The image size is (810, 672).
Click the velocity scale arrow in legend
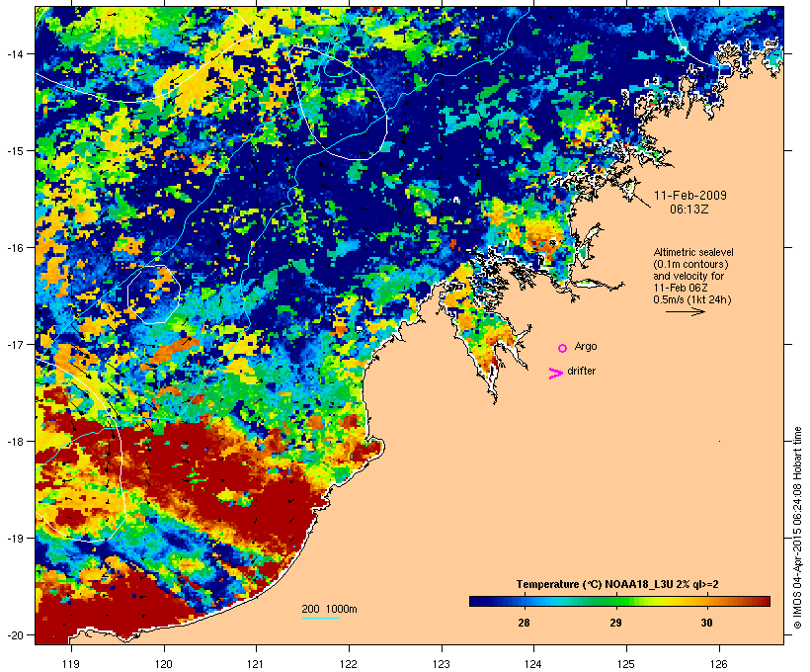pyautogui.click(x=685, y=311)
